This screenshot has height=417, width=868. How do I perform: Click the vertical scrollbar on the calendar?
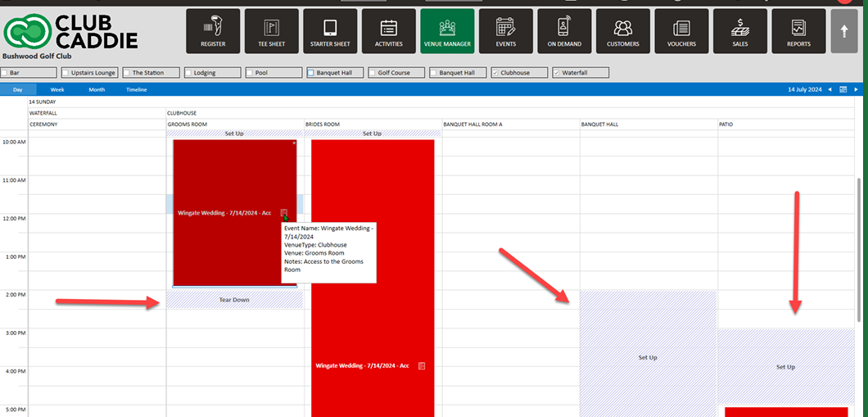coord(859,246)
